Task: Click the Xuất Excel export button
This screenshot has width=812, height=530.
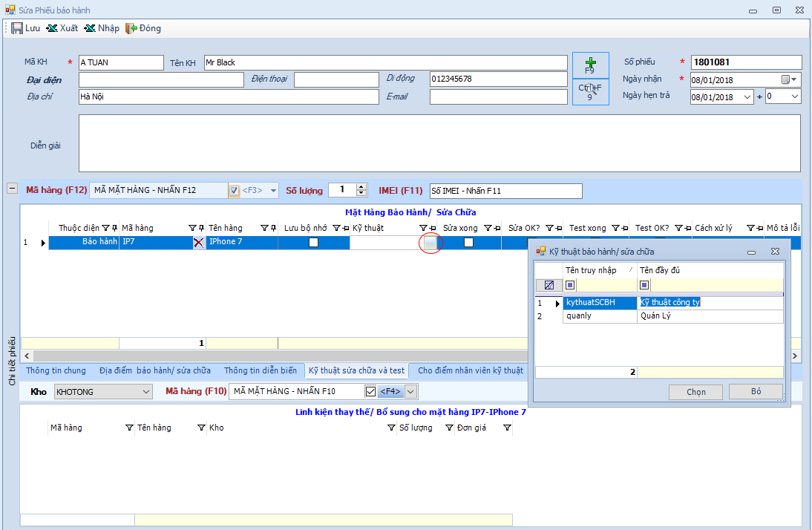Action: pos(62,28)
